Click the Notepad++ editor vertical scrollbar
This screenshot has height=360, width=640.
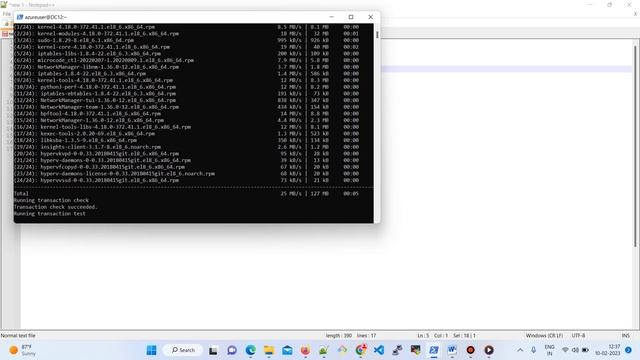click(x=636, y=146)
